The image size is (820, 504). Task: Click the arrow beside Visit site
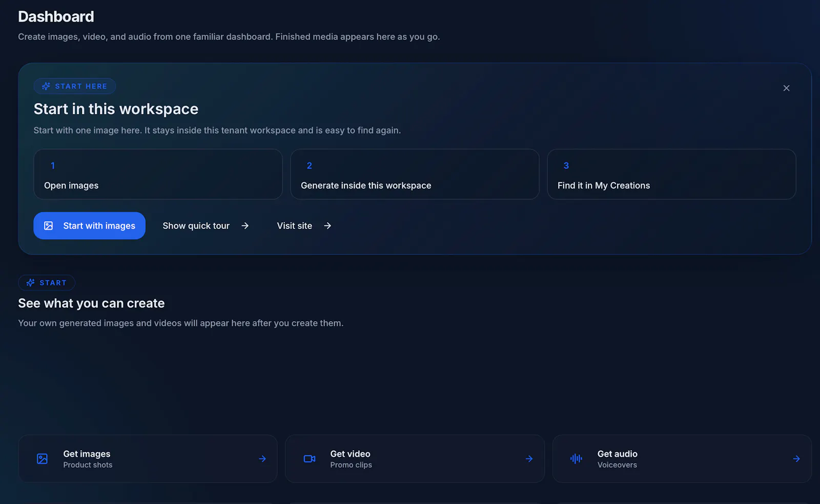point(327,226)
